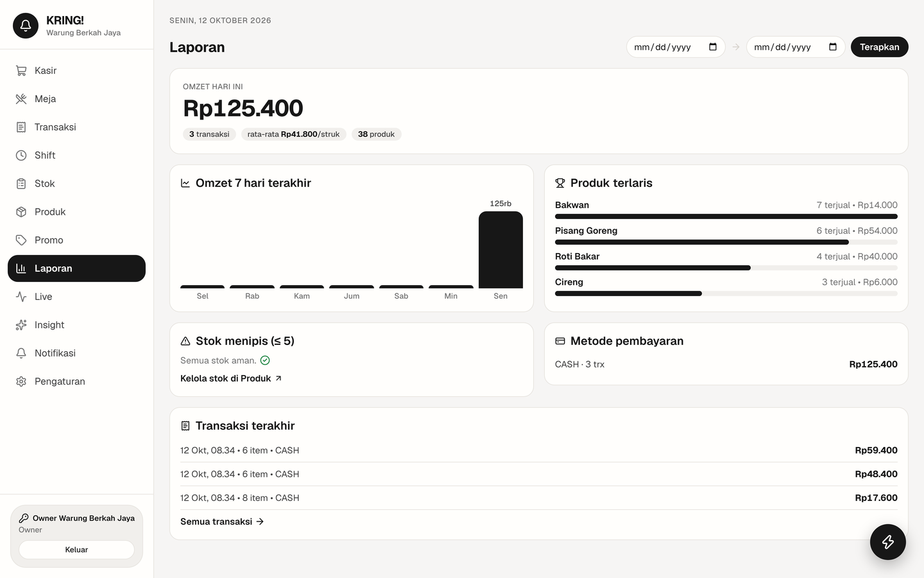Click the start date input field
924x578 pixels.
pyautogui.click(x=676, y=47)
